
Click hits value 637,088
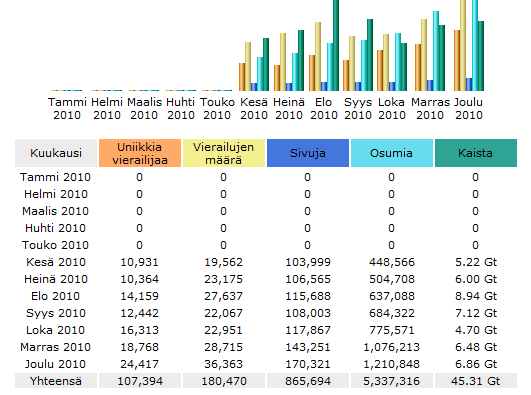tap(391, 296)
